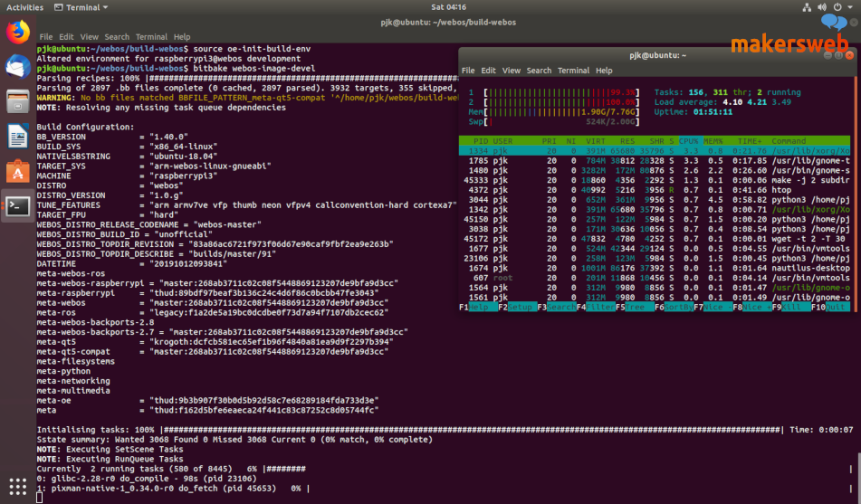861x504 pixels.
Task: Open Help menu in build-webos terminal
Action: tap(182, 37)
